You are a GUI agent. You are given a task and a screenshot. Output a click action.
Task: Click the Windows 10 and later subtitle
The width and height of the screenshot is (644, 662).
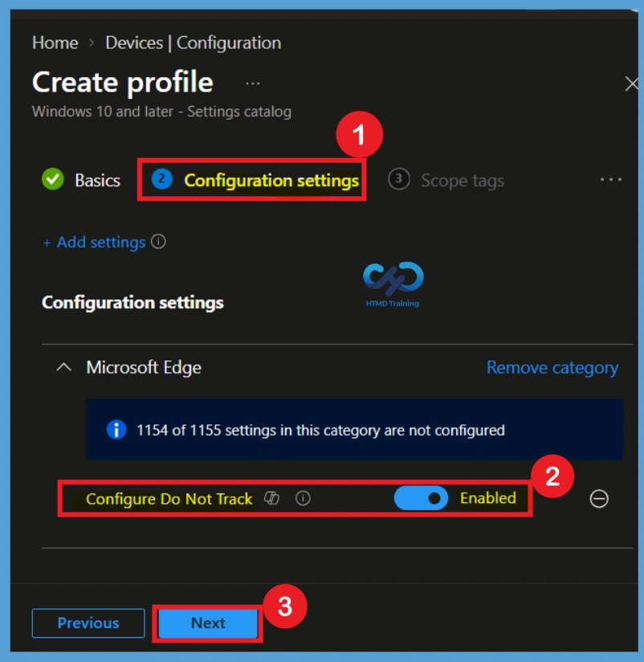[x=161, y=112]
